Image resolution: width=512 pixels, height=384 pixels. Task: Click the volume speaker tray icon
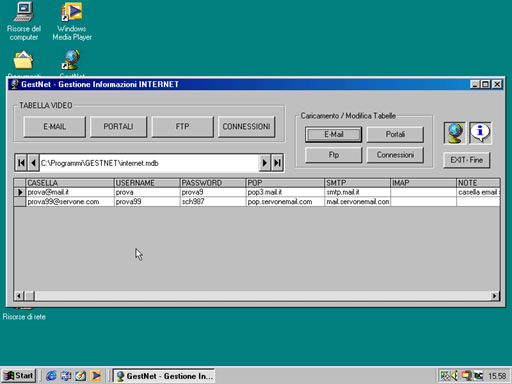tap(454, 376)
